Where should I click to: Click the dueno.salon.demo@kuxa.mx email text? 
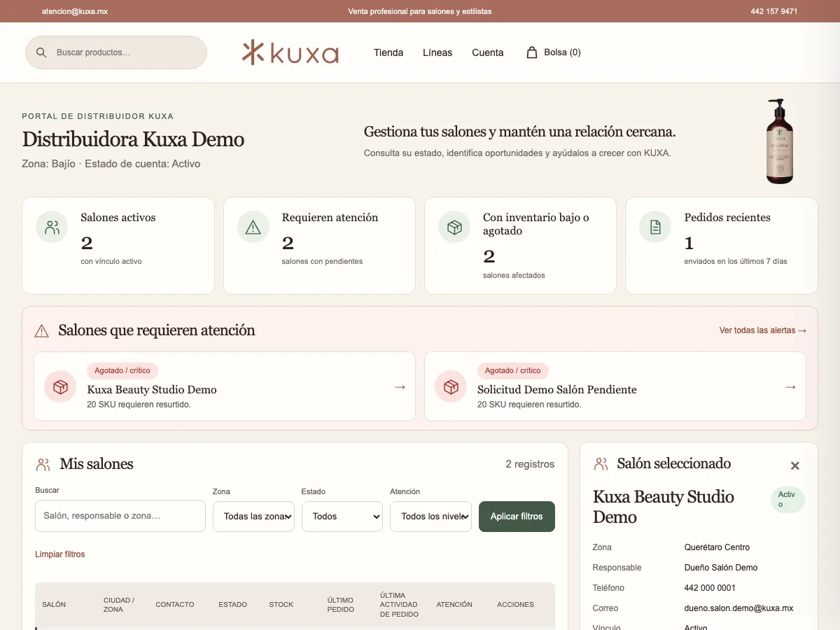(x=738, y=608)
